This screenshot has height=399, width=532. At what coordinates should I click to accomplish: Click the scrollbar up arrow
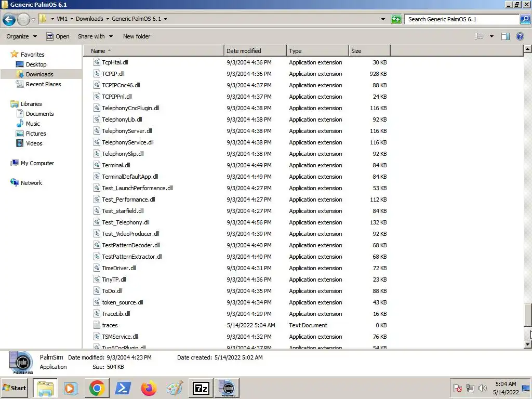pos(527,49)
